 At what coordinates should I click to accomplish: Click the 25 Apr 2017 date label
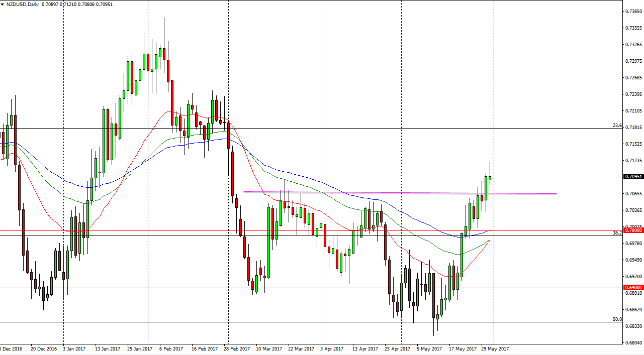coord(397,348)
